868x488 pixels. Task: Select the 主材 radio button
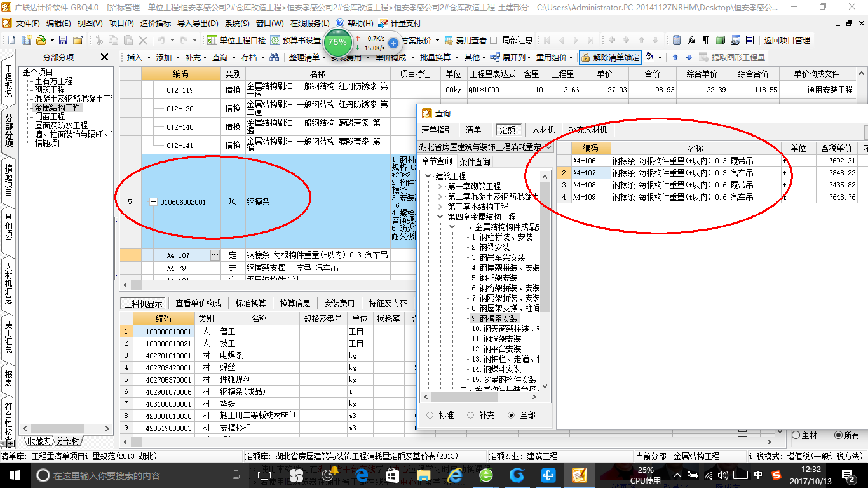796,435
